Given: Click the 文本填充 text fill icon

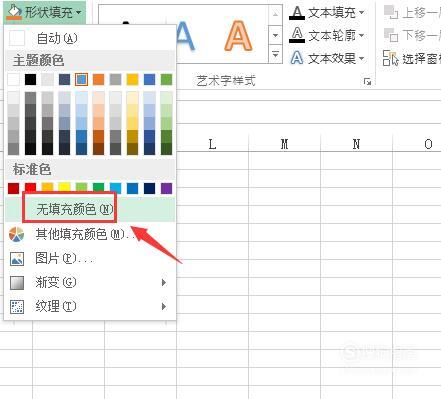Looking at the screenshot, I should (x=297, y=13).
